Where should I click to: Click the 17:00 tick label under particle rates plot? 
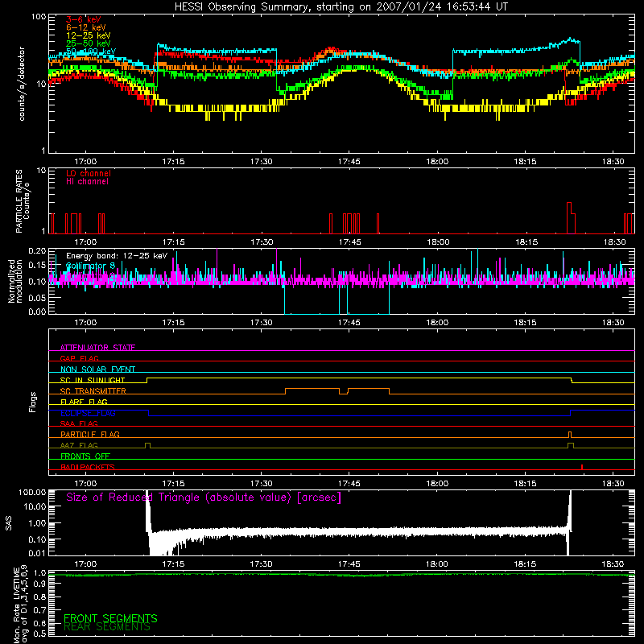click(x=85, y=242)
